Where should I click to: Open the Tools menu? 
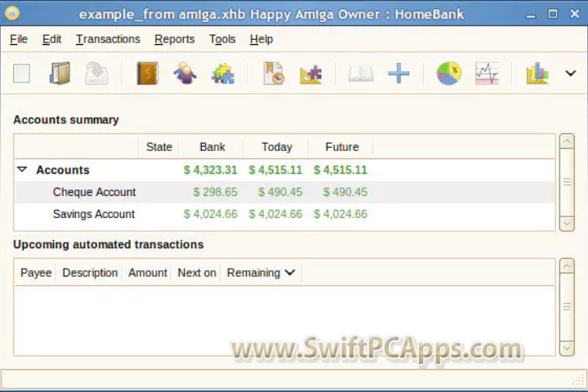pos(222,39)
